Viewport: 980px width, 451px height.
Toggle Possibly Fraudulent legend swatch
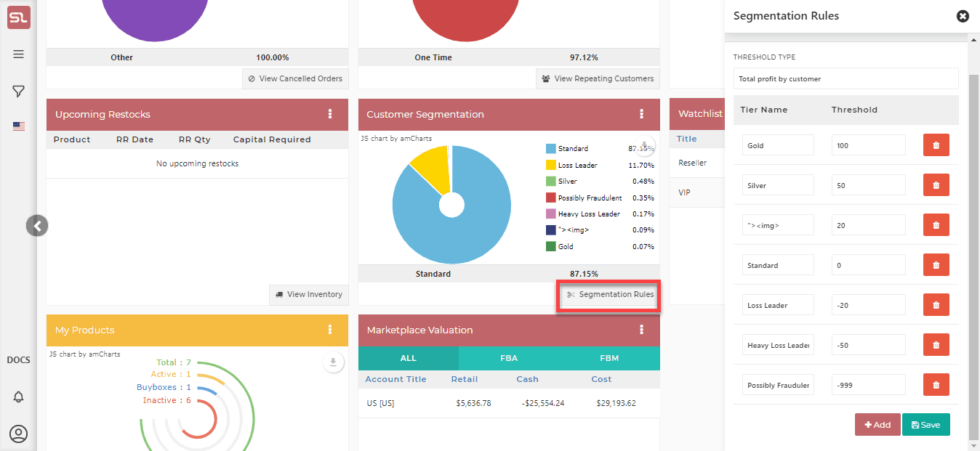click(550, 198)
